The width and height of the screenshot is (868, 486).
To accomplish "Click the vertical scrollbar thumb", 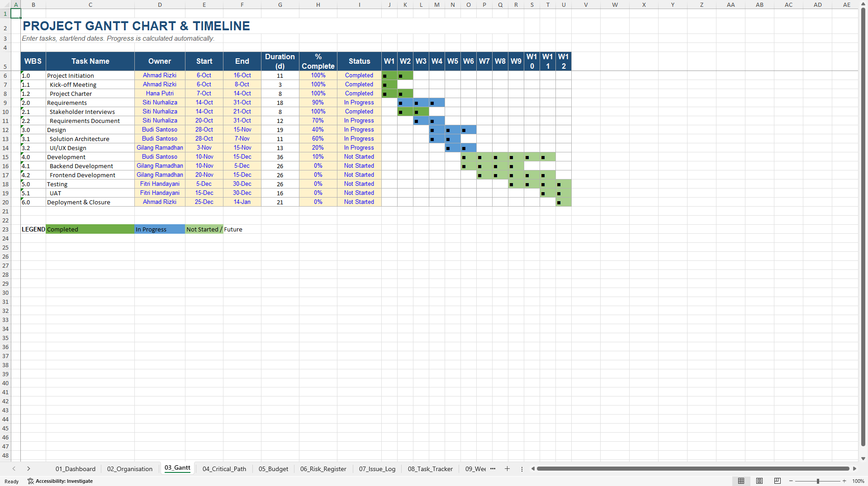I will [863, 227].
